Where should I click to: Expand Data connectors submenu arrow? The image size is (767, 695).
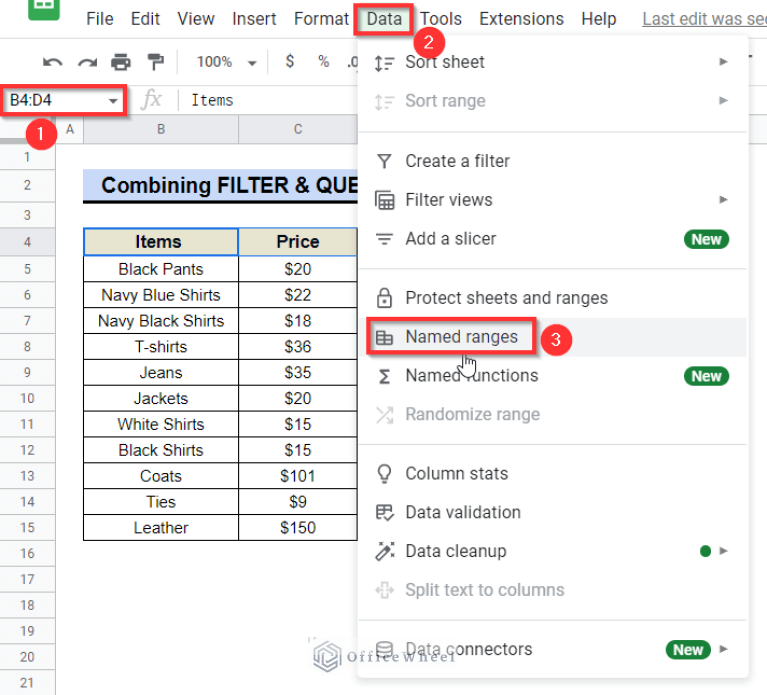(x=723, y=649)
